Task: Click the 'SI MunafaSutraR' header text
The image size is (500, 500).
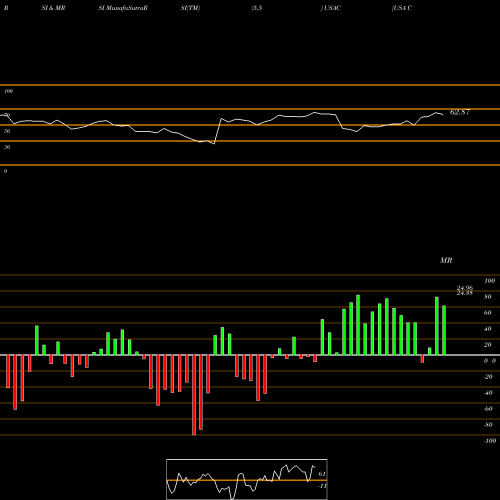Action: (x=123, y=8)
